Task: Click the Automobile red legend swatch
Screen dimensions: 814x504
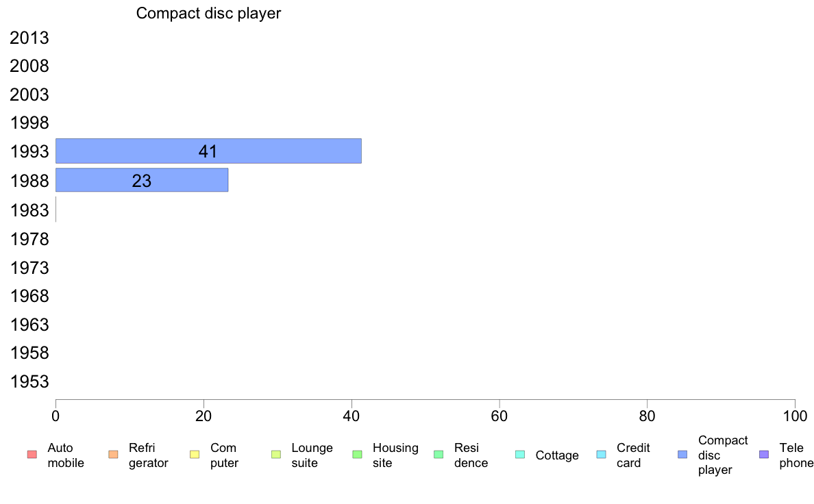Action: (32, 455)
